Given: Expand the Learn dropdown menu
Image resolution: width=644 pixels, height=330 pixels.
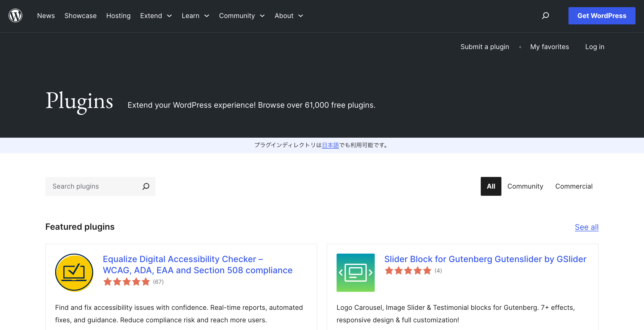Looking at the screenshot, I should [195, 16].
